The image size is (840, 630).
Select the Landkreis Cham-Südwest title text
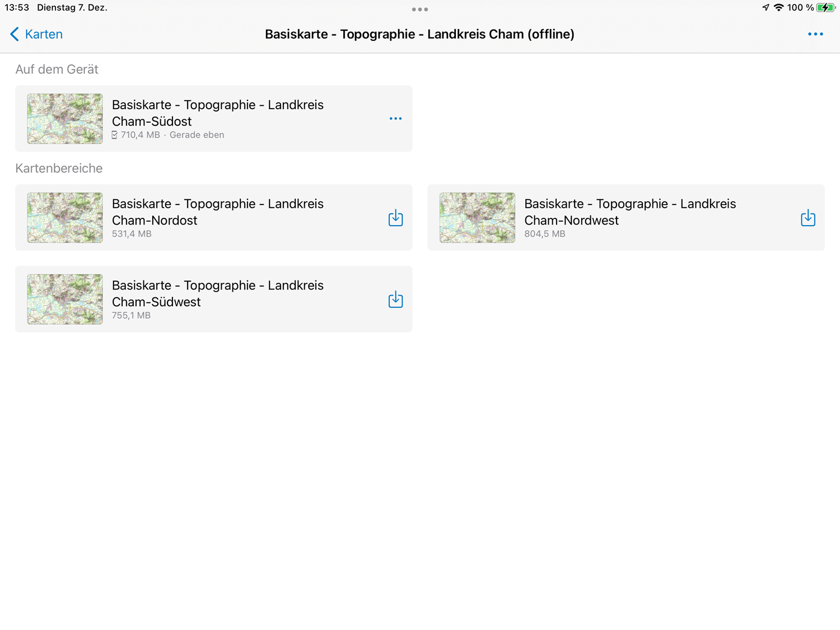click(218, 293)
